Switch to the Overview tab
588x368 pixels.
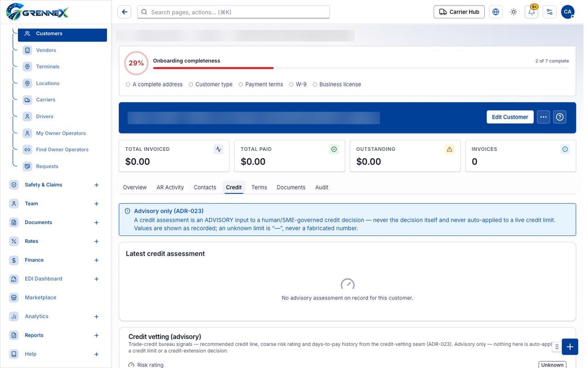tap(135, 187)
